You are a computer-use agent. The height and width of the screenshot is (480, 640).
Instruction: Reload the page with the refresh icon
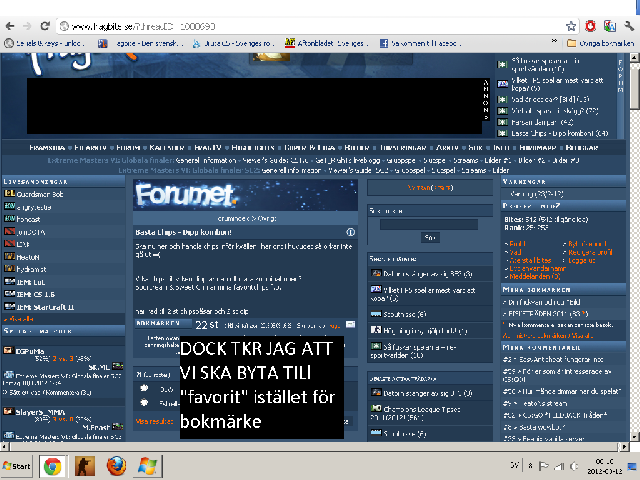(45, 26)
